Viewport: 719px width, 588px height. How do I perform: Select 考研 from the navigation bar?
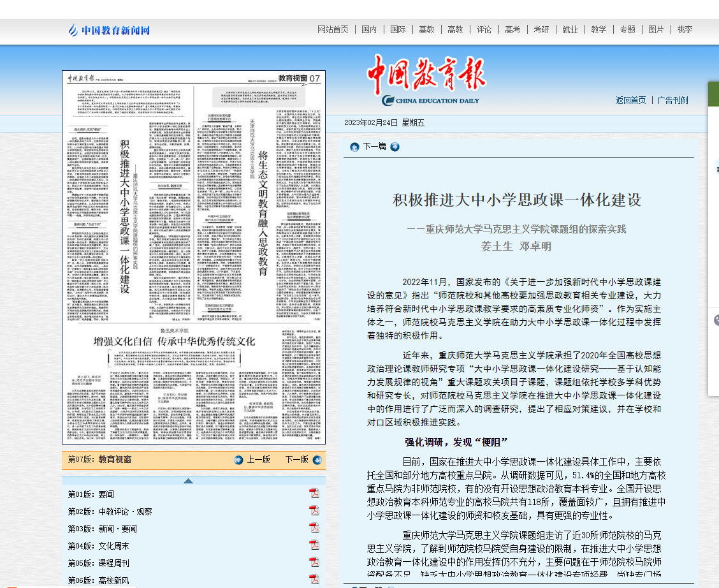(x=541, y=29)
